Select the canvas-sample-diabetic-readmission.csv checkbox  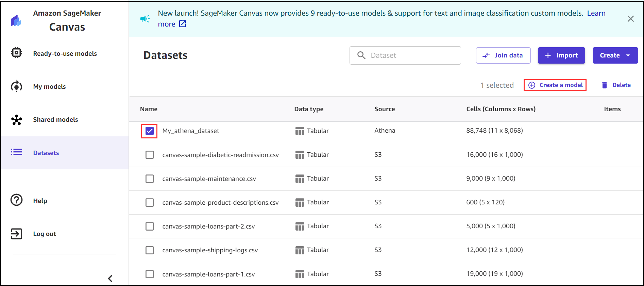pos(150,155)
